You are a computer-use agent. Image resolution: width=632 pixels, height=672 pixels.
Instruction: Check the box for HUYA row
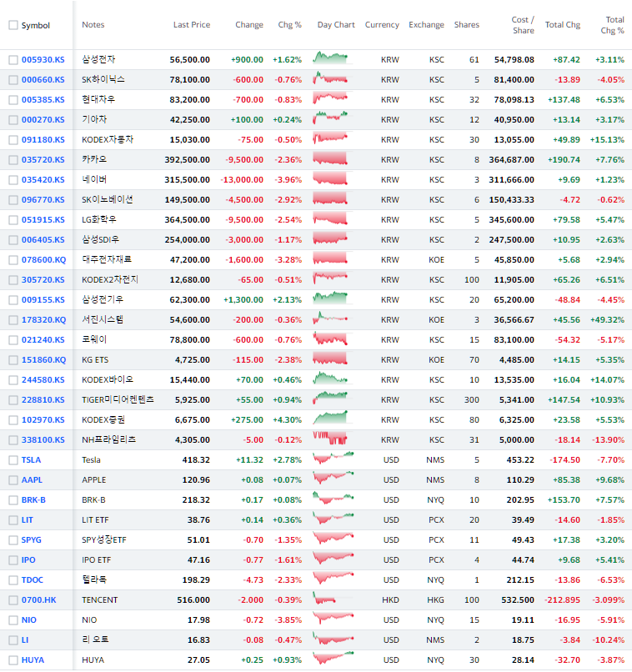click(x=13, y=660)
